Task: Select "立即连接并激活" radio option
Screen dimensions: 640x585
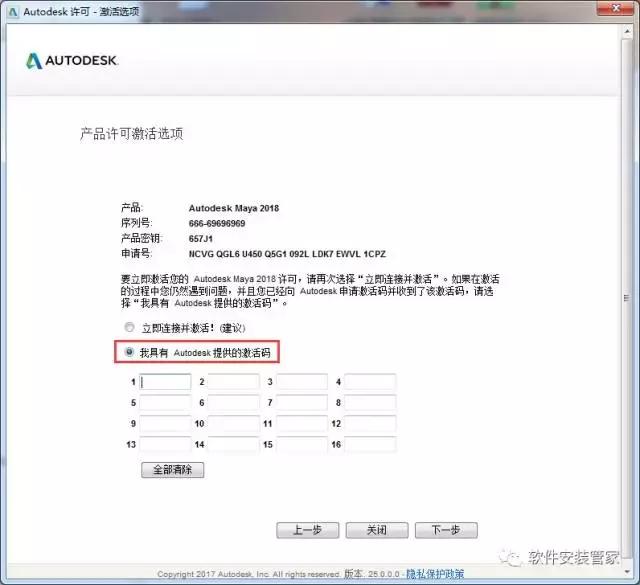Action: pos(128,328)
